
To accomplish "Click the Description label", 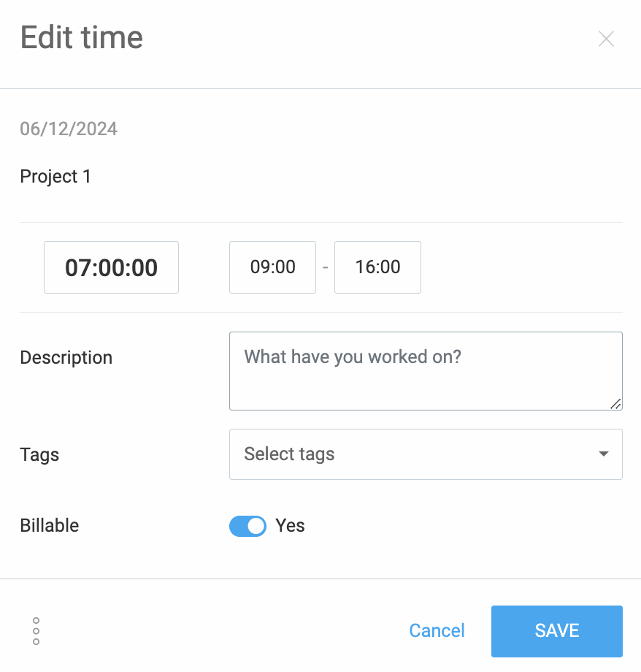I will point(66,357).
